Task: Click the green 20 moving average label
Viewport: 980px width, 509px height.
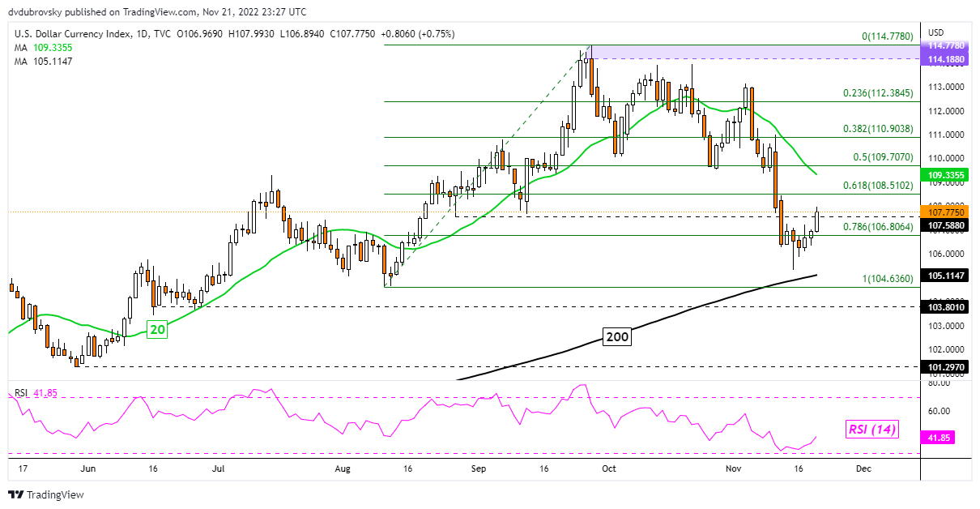Action: point(156,329)
